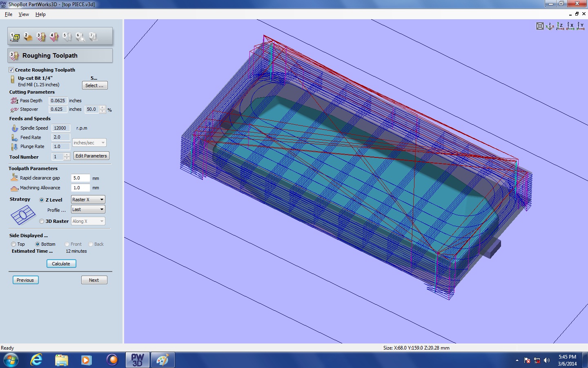Open the View menu
Image resolution: width=588 pixels, height=368 pixels.
[24, 14]
